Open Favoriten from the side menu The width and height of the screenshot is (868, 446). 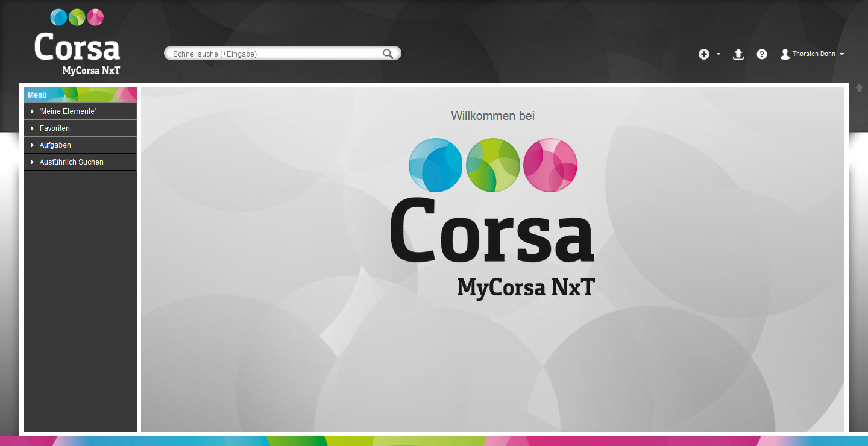pyautogui.click(x=55, y=128)
